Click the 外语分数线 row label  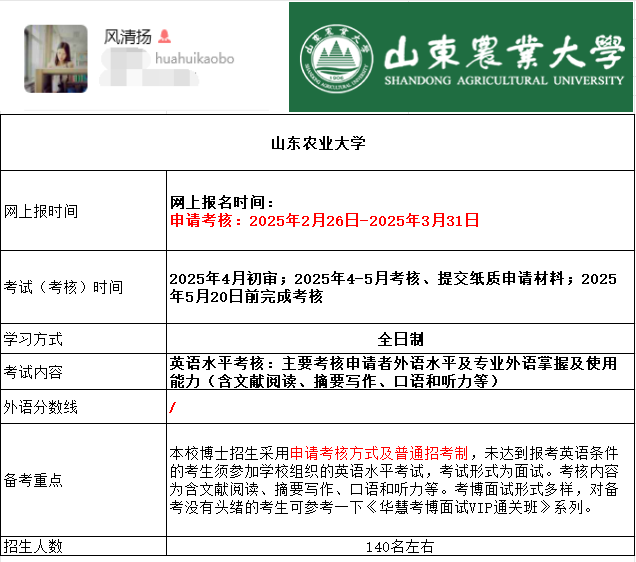[41, 407]
